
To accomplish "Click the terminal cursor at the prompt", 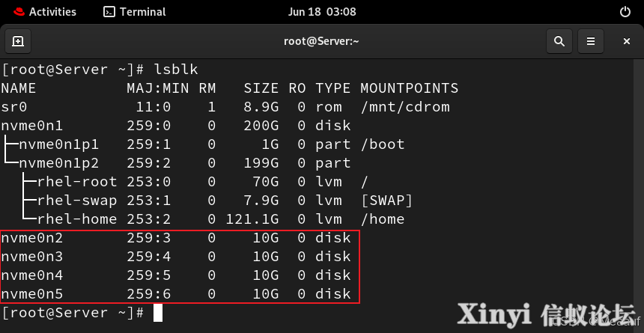I will click(x=158, y=313).
